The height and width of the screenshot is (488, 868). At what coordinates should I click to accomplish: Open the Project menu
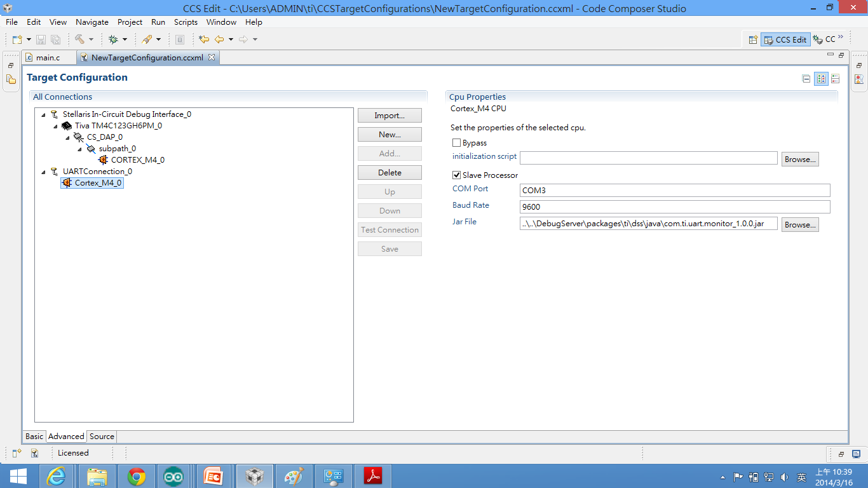coord(130,22)
